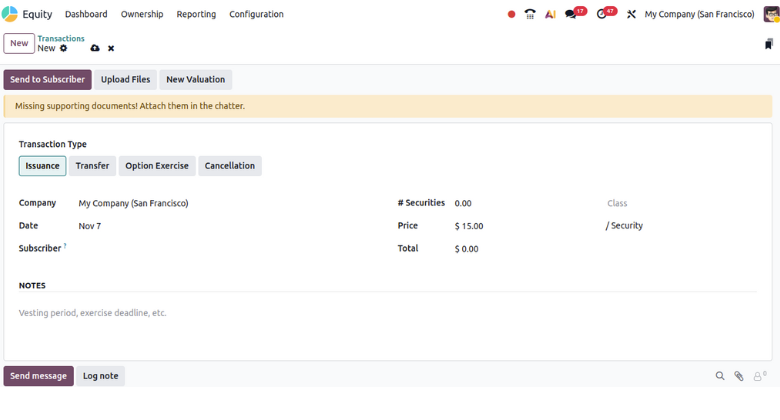The image size is (780, 420).
Task: Choose Option Exercise transaction type
Action: 157,166
